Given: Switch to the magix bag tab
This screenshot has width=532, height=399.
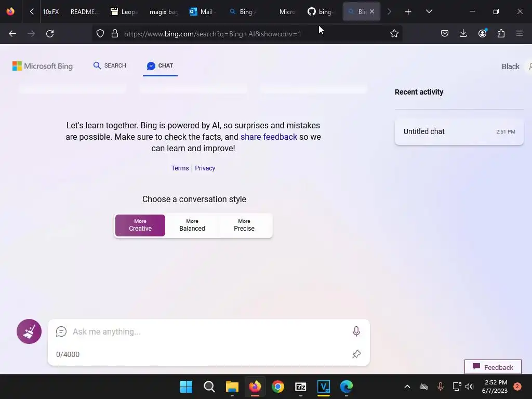Looking at the screenshot, I should 164,12.
